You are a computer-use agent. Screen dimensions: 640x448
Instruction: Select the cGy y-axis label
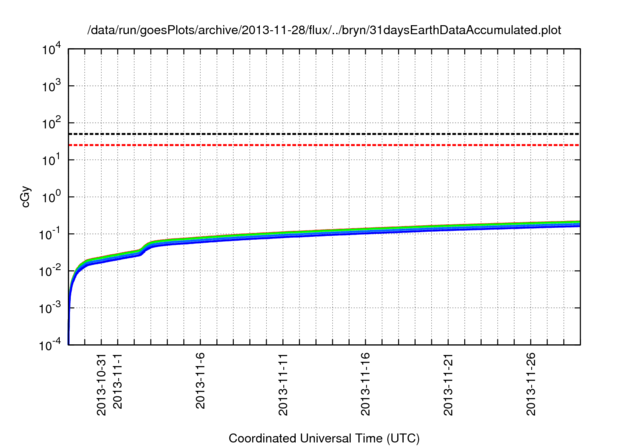point(26,197)
